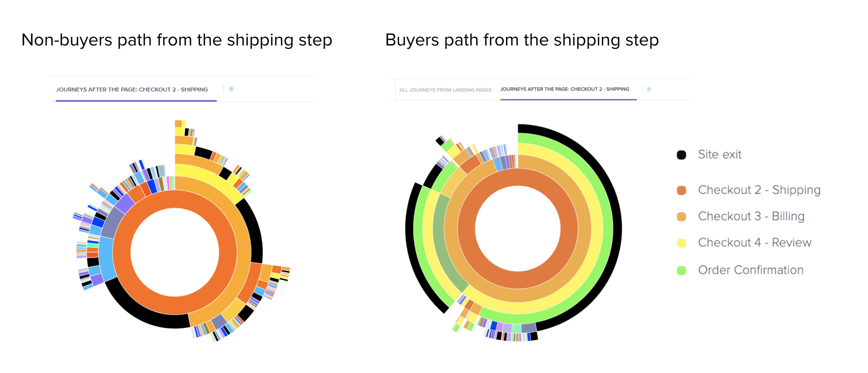868x373 pixels.
Task: Open the All Journeys From Landing Pages tab
Action: tap(445, 90)
